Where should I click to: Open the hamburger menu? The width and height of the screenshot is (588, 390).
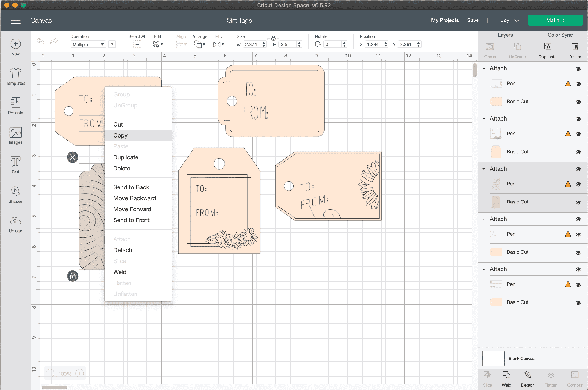point(15,21)
